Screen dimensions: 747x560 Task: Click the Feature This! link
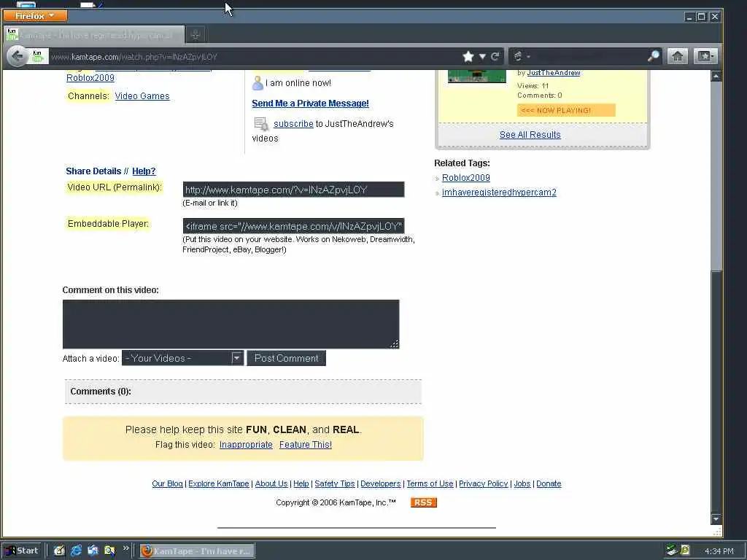[x=306, y=445]
